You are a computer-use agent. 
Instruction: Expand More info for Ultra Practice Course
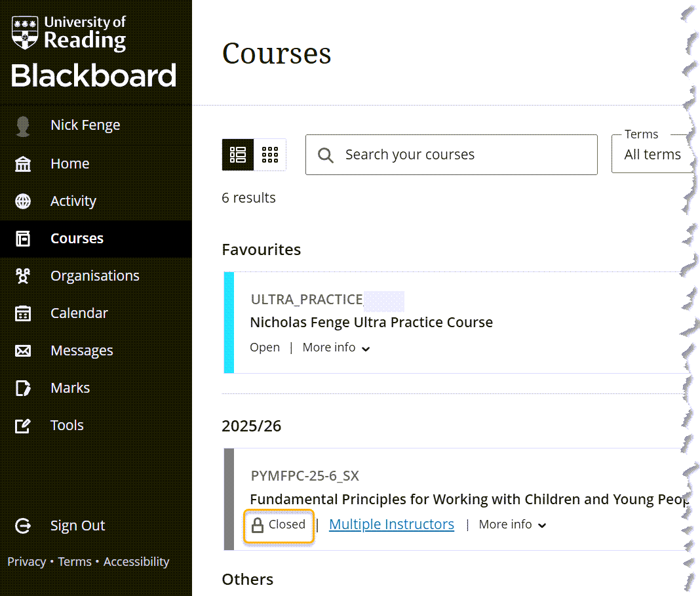(x=336, y=348)
